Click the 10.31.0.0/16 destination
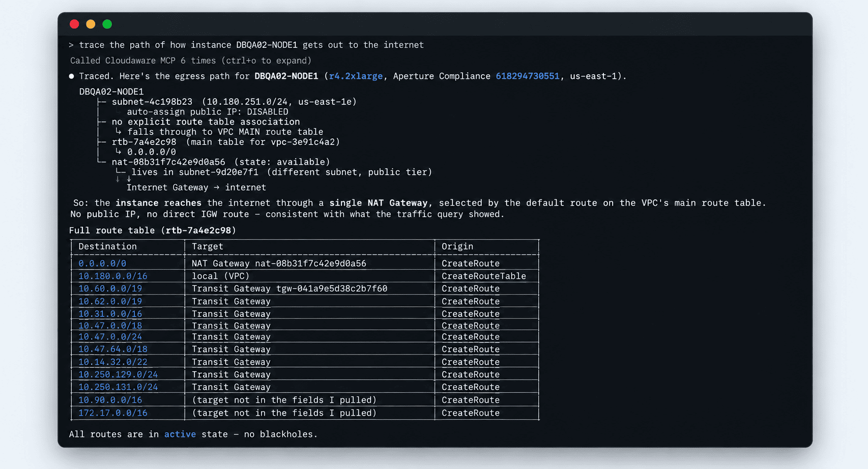 click(x=110, y=314)
